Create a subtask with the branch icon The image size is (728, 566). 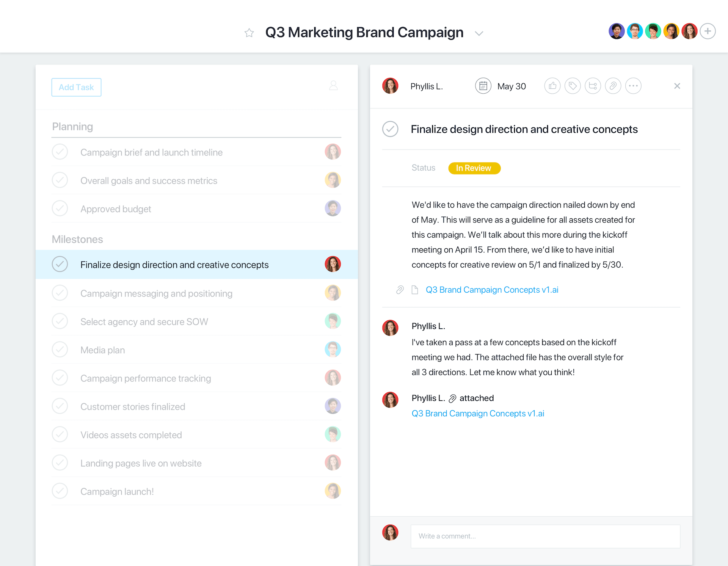click(593, 86)
